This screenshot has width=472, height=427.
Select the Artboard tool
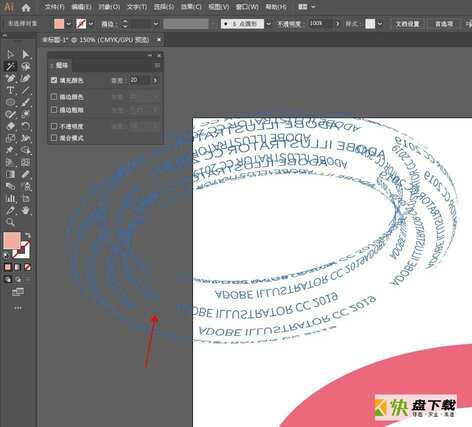click(x=26, y=198)
